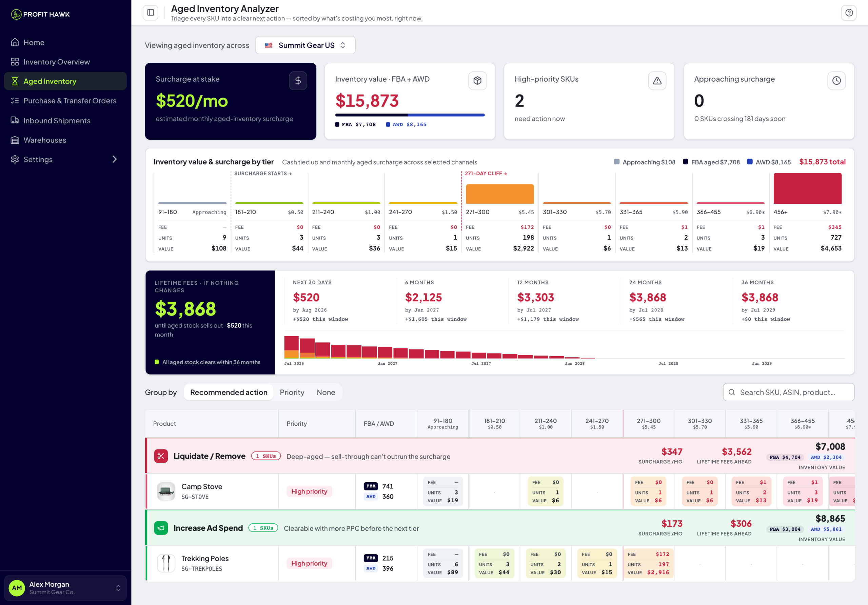Click Camp Stove High priority badge
868x605 pixels.
click(x=309, y=491)
